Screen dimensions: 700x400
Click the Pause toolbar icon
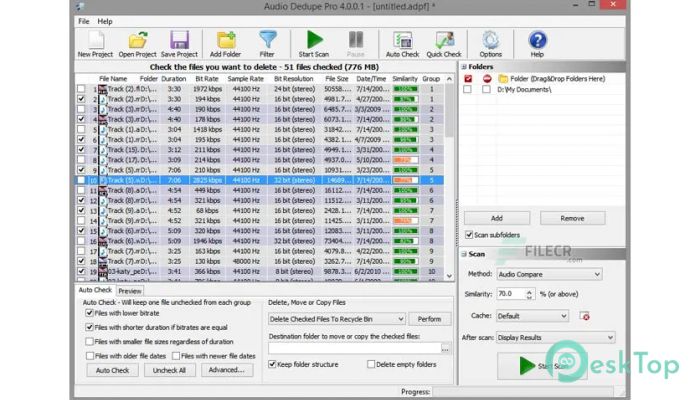click(356, 40)
